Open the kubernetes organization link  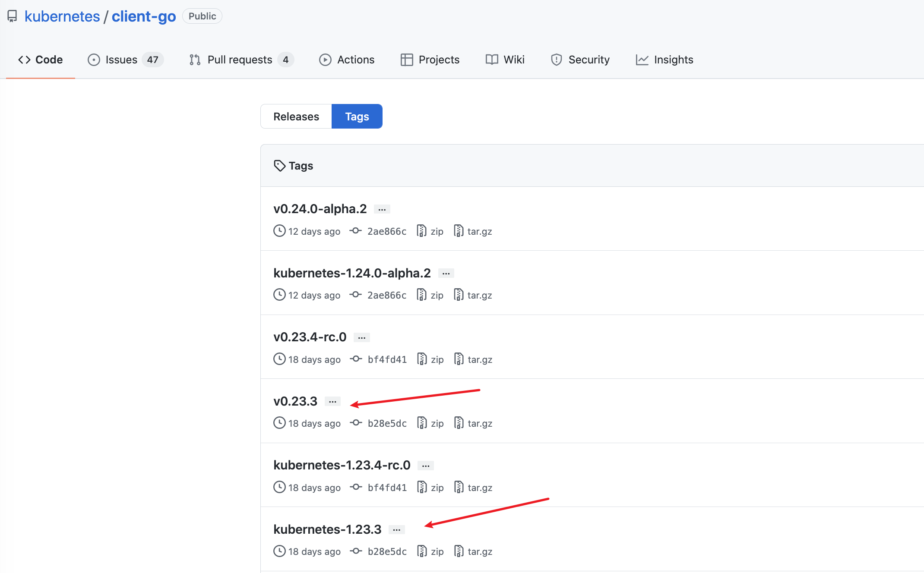pyautogui.click(x=62, y=16)
